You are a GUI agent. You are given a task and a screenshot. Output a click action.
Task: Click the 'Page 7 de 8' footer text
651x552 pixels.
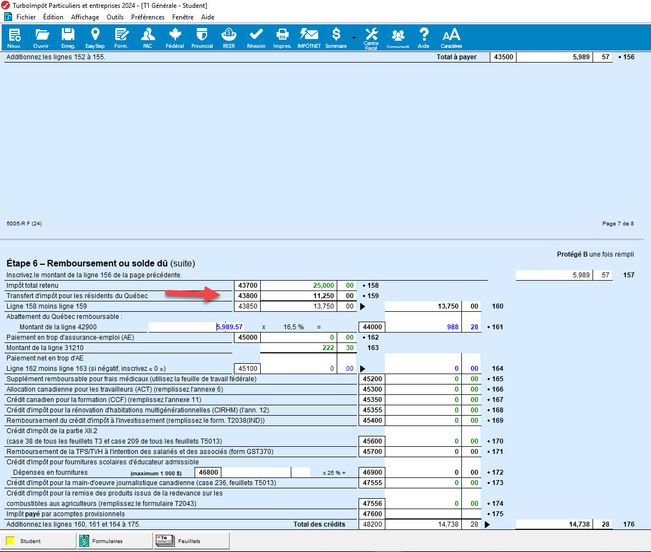click(x=618, y=223)
